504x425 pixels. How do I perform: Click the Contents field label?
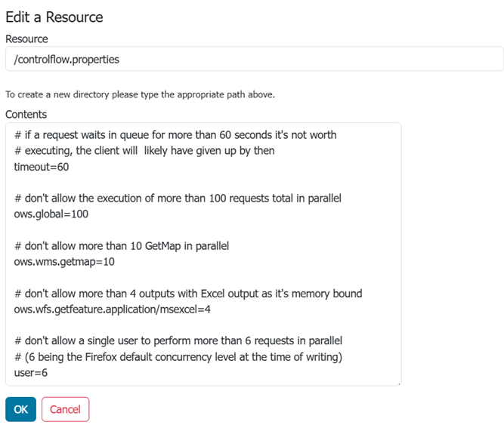(26, 115)
